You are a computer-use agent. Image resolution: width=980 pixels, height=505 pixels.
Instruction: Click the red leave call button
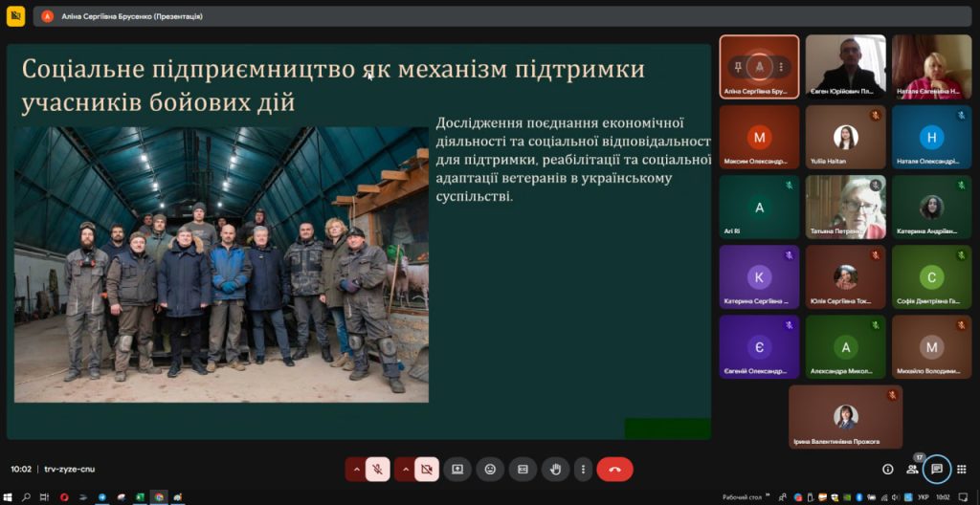tap(614, 469)
